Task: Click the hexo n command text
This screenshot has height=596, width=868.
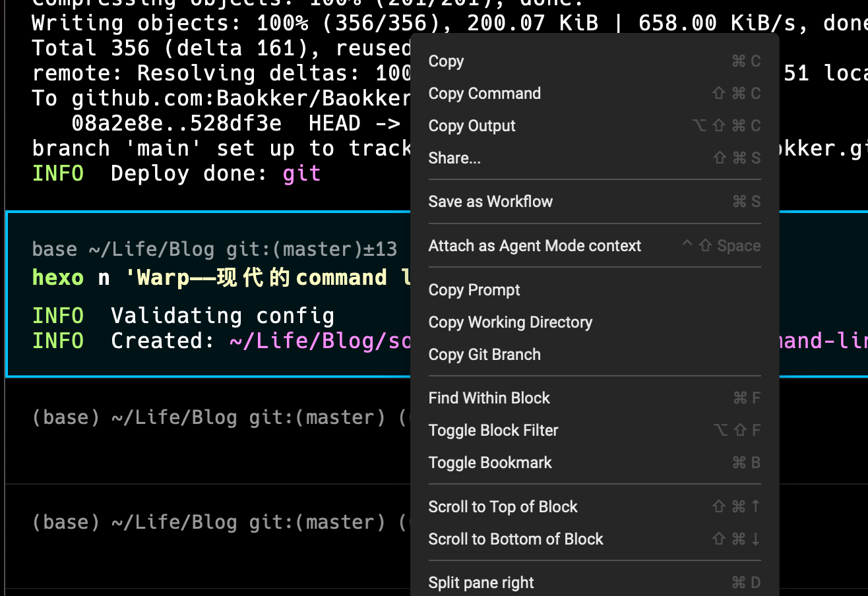Action: pos(221,278)
